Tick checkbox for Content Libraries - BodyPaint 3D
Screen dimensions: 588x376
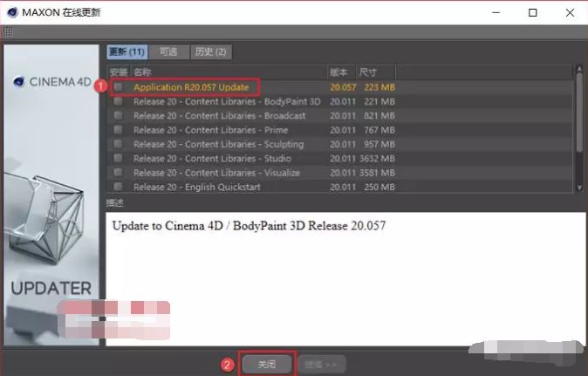118,101
